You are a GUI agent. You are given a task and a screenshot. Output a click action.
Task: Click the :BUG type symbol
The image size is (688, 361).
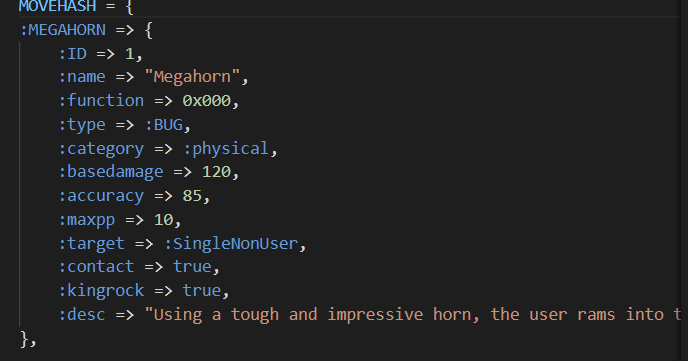click(164, 125)
